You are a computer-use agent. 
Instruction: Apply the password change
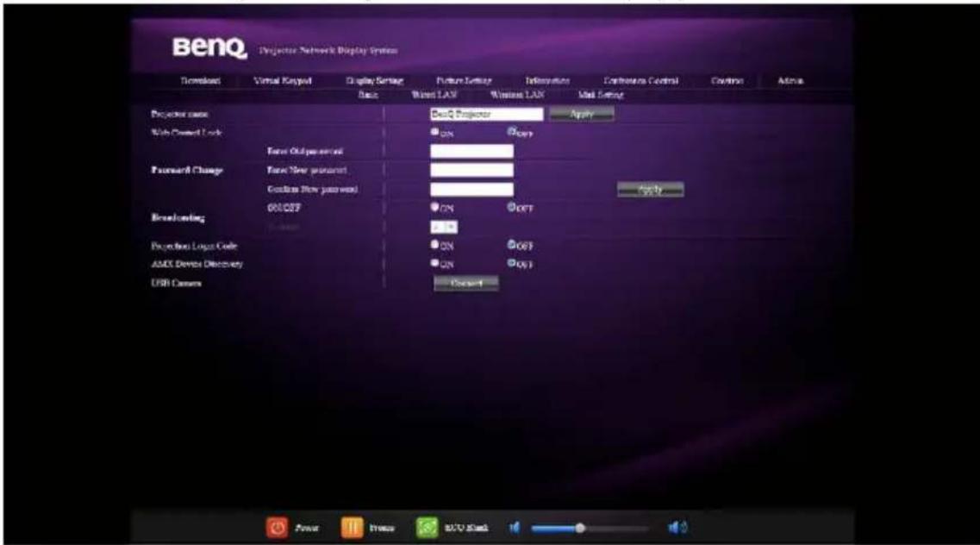(x=650, y=190)
